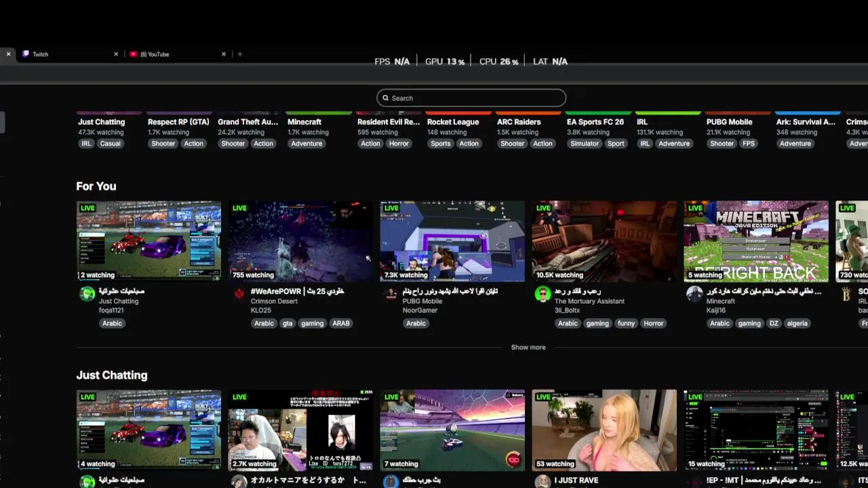Image resolution: width=868 pixels, height=488 pixels.
Task: Open the Just Chatting section heading
Action: click(112, 375)
